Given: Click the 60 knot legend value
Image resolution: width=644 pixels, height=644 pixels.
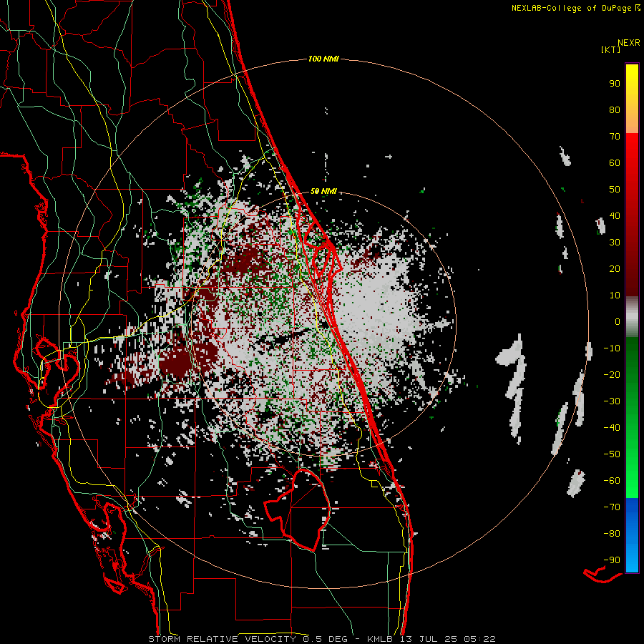Looking at the screenshot, I should 615,163.
